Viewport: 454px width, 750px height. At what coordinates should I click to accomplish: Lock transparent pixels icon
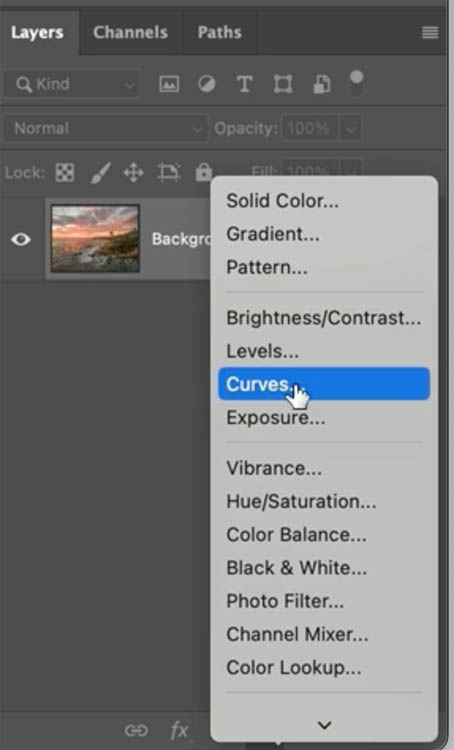click(65, 172)
